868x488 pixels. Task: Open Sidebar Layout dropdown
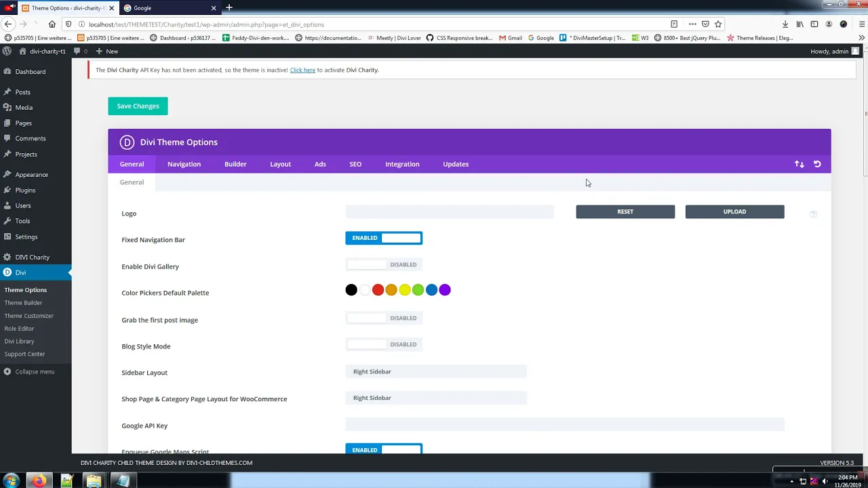click(436, 371)
